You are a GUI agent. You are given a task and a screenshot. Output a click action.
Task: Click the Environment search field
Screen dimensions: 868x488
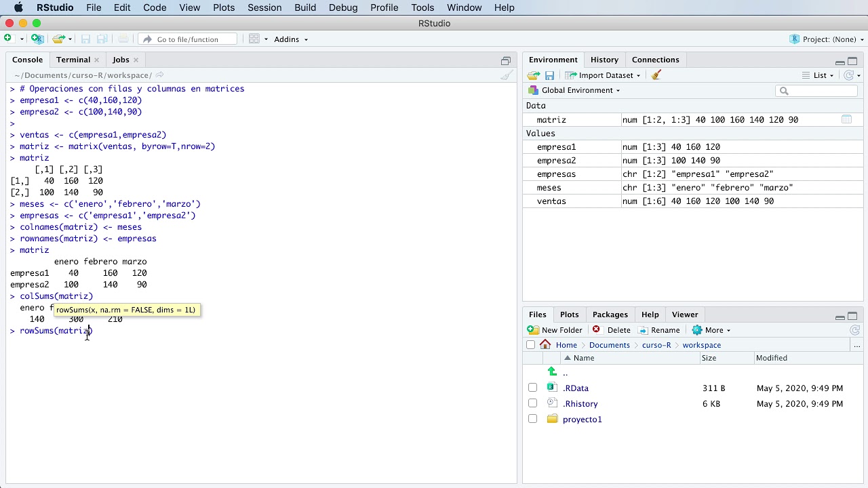pos(816,91)
